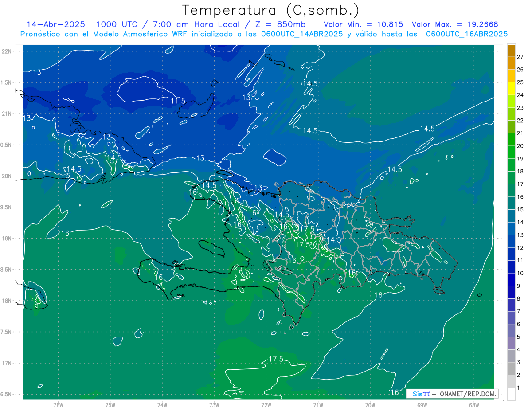Click the '20N' latitude axis label
This screenshot has height=411, width=532.
[x=7, y=176]
